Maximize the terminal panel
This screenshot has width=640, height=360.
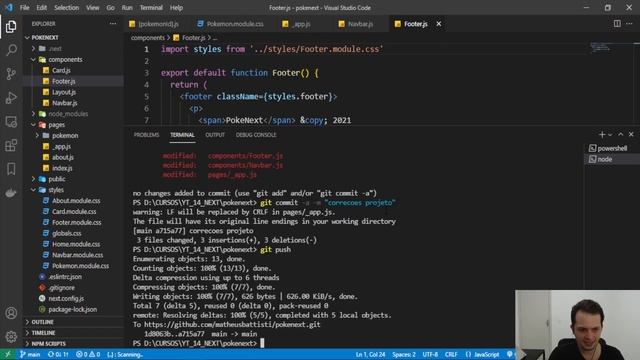point(620,134)
